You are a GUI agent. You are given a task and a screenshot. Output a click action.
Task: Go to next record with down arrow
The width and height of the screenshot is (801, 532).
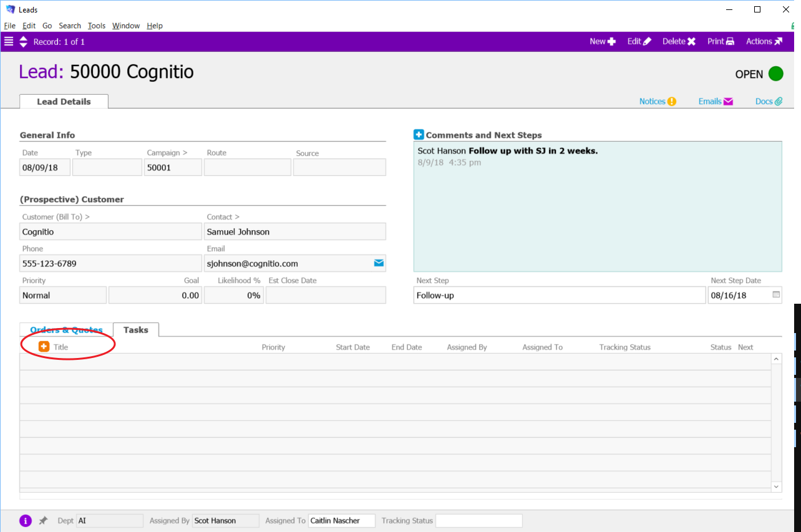[x=24, y=46]
